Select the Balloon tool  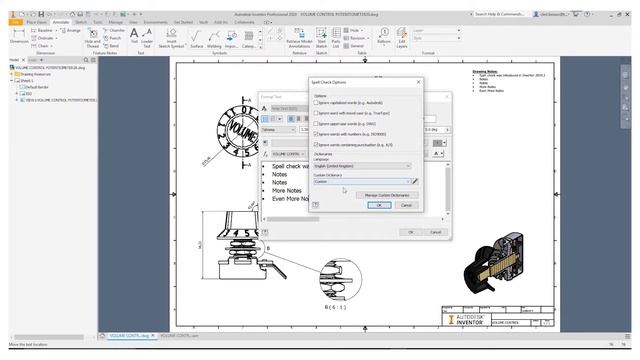(384, 36)
